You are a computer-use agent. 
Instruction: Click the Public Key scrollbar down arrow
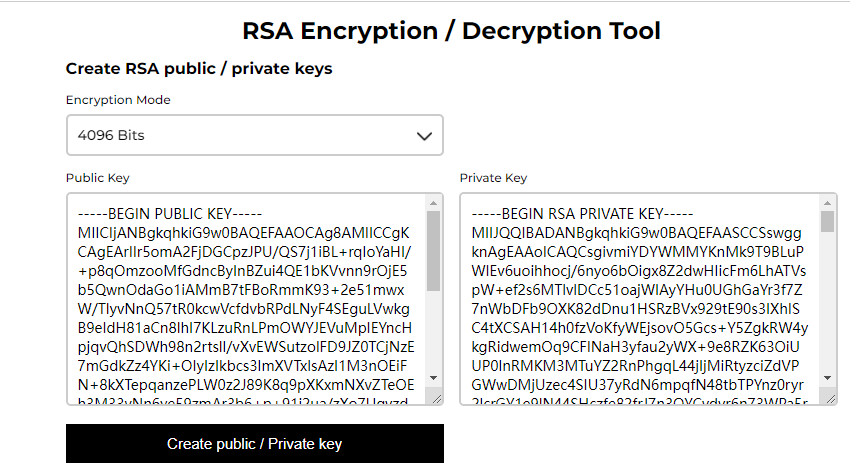[433, 378]
